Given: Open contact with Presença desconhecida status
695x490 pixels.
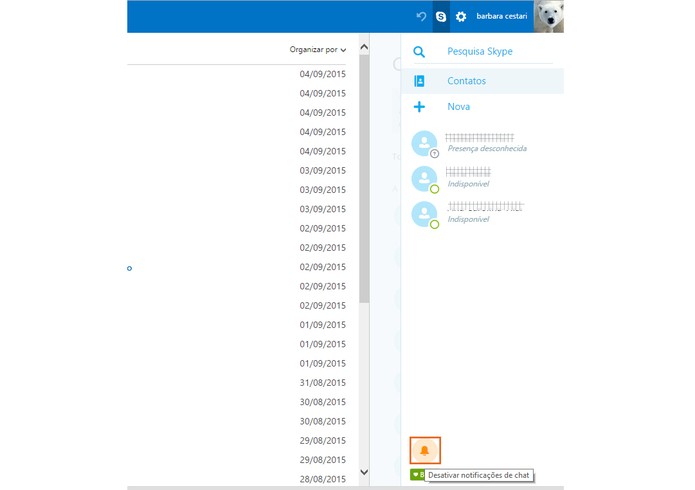Looking at the screenshot, I should tap(482, 143).
